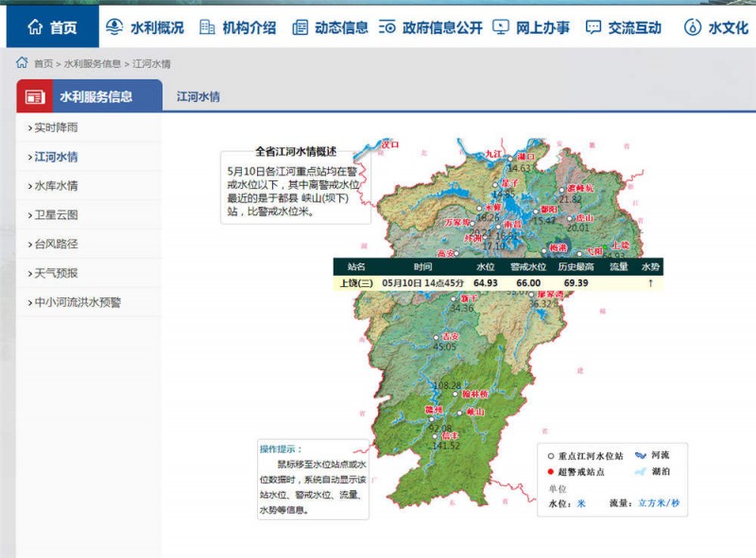
Task: Toggle the 重点江河水位站 legend marker
Action: [x=550, y=454]
